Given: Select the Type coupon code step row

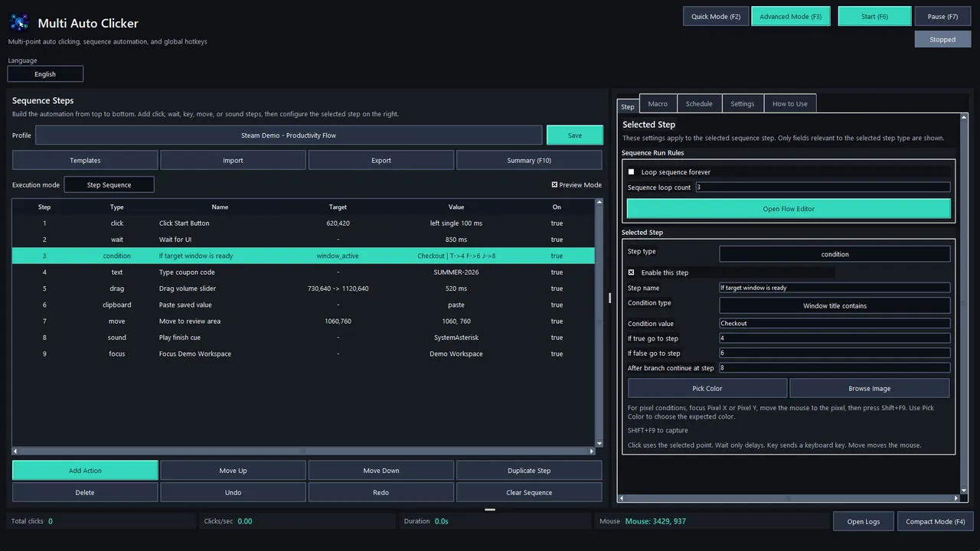Looking at the screenshot, I should pyautogui.click(x=303, y=272).
